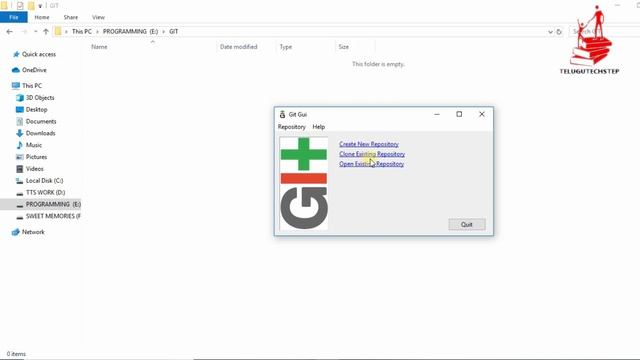Click the Git Gui title bar icon

click(x=282, y=114)
